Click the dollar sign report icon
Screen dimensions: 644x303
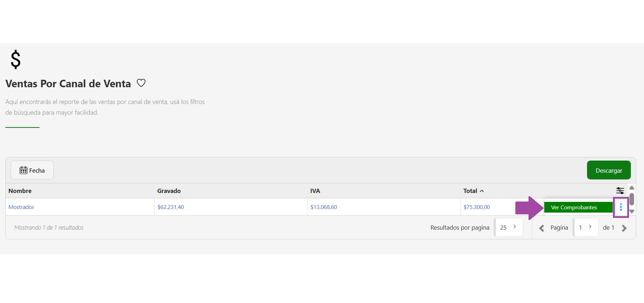tap(16, 59)
